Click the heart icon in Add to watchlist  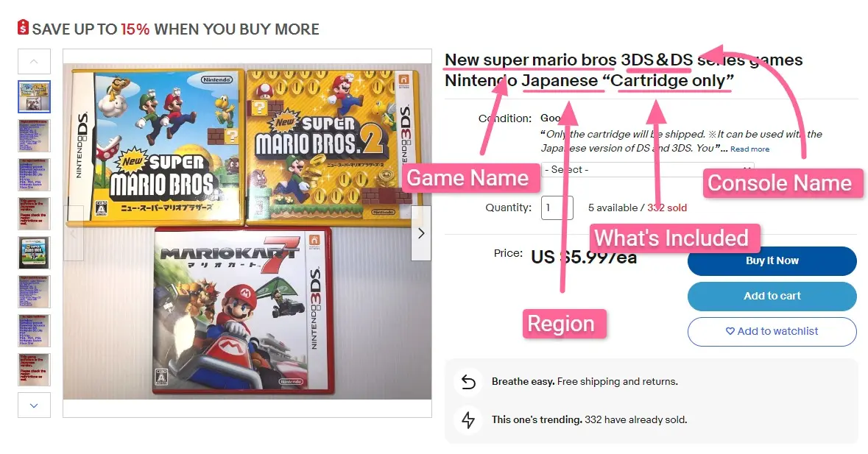click(730, 330)
